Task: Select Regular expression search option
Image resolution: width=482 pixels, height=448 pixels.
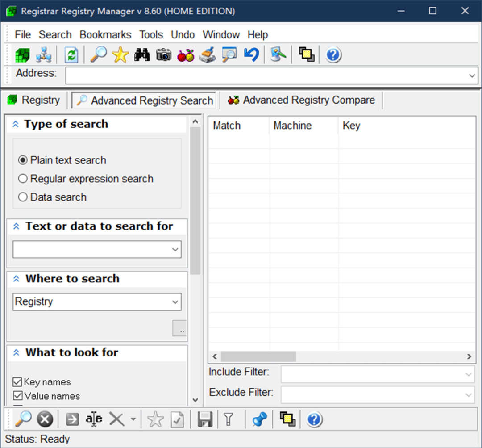Action: (23, 179)
